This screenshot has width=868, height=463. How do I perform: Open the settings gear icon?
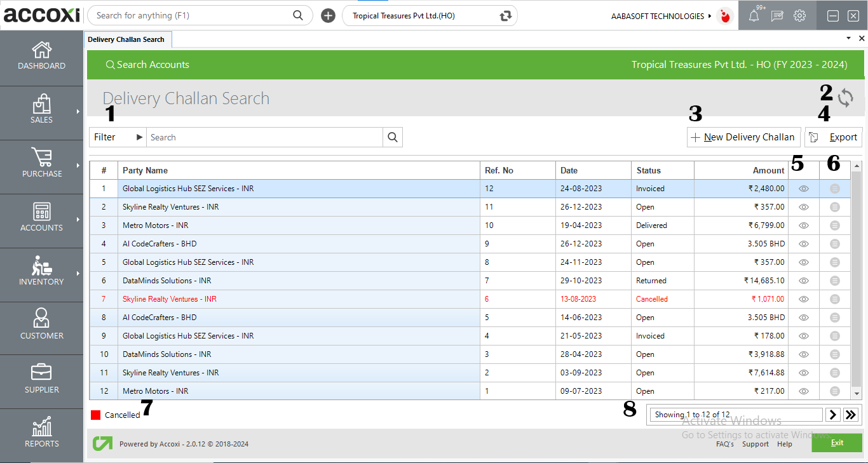tap(799, 16)
